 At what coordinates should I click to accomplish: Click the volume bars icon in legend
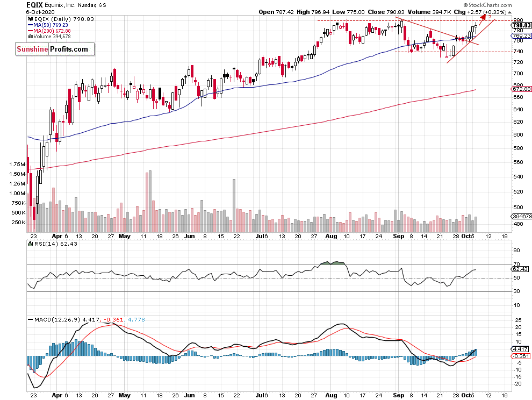[x=30, y=37]
